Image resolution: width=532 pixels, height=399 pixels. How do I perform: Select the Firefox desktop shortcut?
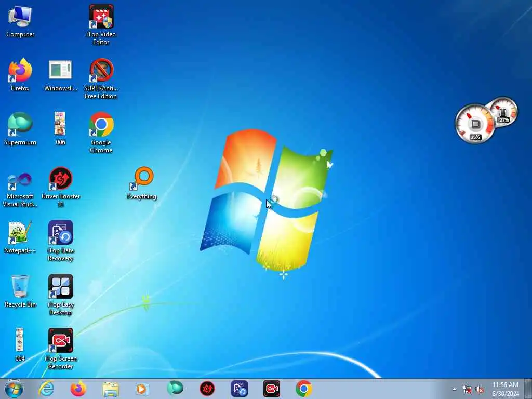click(x=20, y=75)
